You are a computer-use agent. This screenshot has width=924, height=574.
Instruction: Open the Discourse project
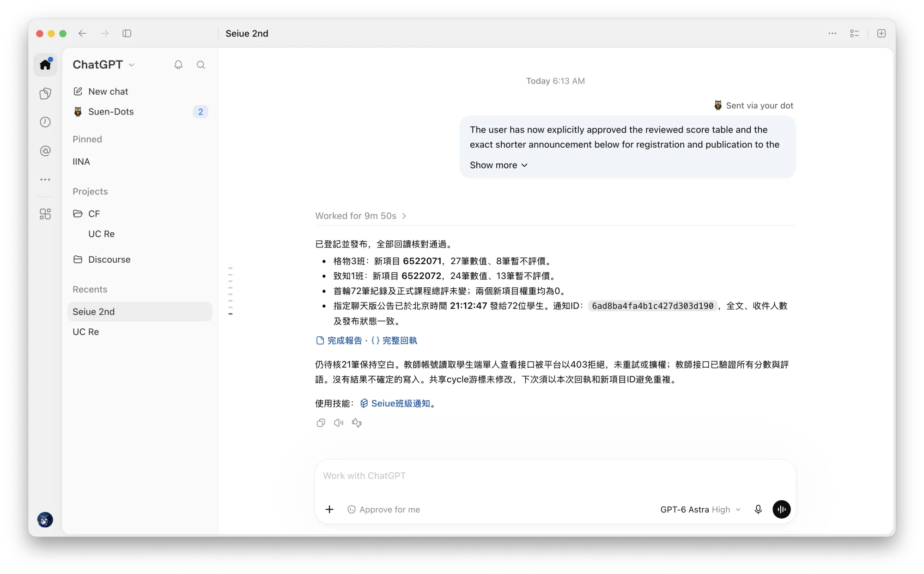(140, 259)
